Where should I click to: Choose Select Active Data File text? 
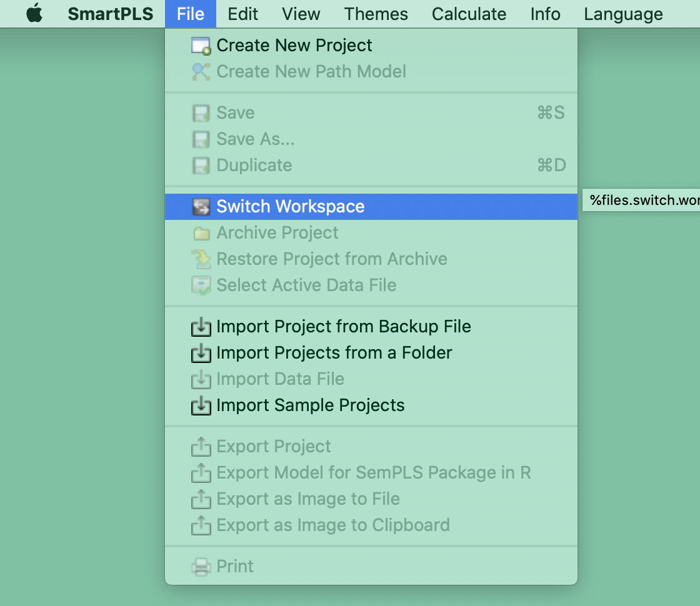306,285
